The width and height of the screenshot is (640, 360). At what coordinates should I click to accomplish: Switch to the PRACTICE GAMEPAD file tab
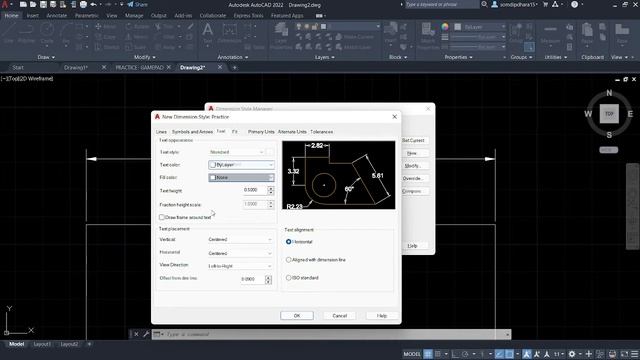(139, 67)
